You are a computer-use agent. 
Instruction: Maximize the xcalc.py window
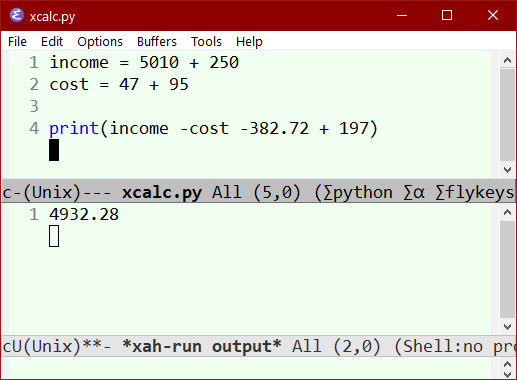pos(447,15)
